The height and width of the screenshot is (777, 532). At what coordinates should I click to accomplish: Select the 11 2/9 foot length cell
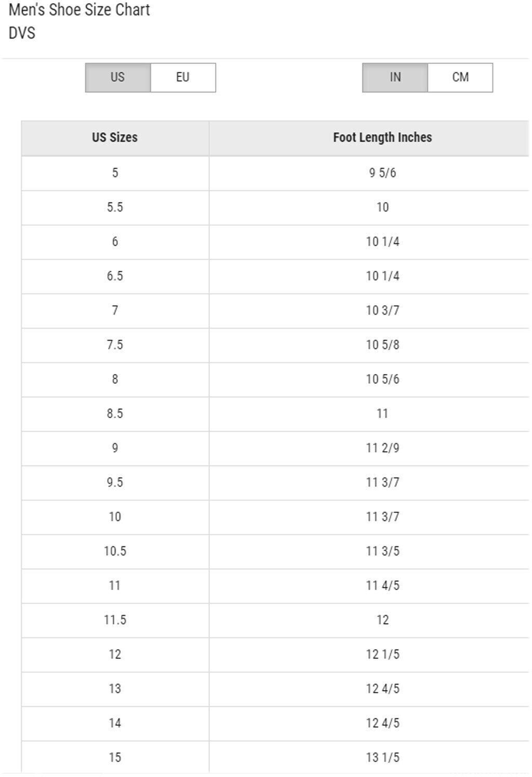click(x=382, y=448)
